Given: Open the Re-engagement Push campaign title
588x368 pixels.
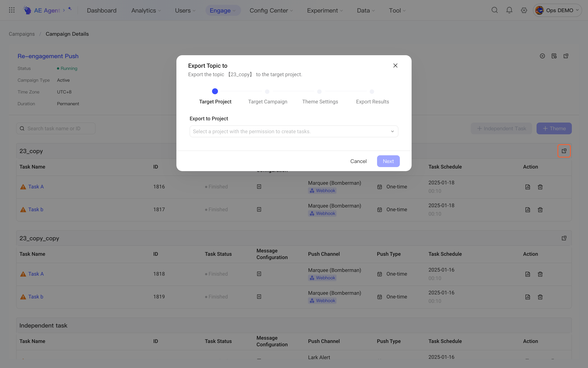Looking at the screenshot, I should click(48, 56).
